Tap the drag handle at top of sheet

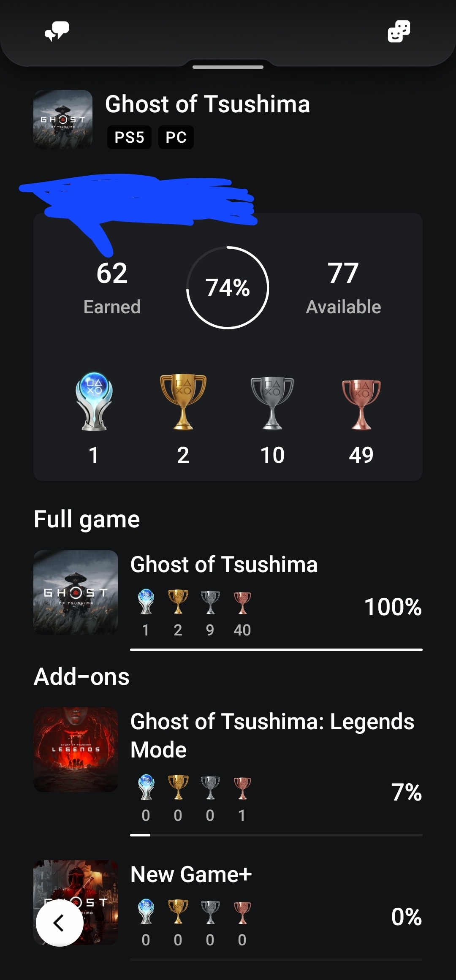228,67
